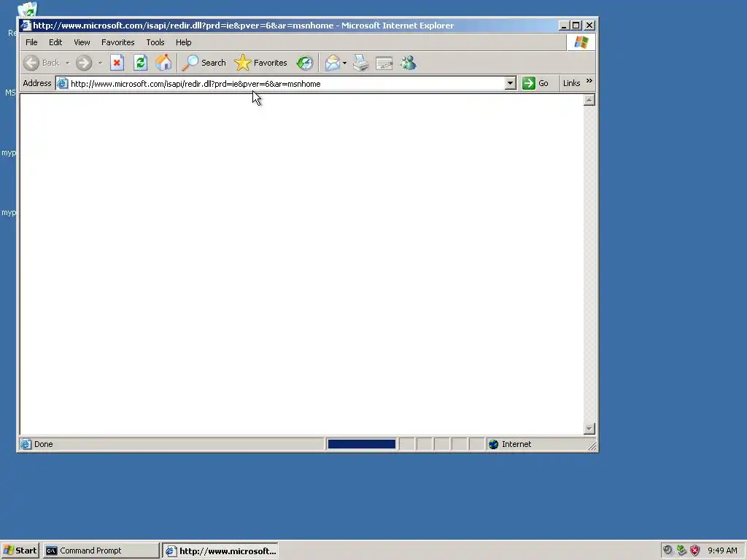Click the network connection tray icon
Viewport: 747px width, 560px height.
(681, 551)
